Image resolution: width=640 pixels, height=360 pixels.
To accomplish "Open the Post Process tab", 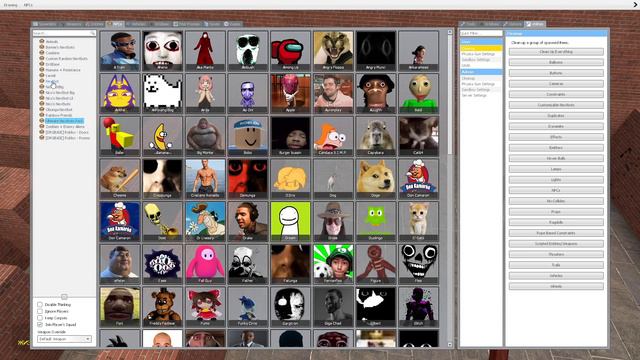I will coord(187,24).
